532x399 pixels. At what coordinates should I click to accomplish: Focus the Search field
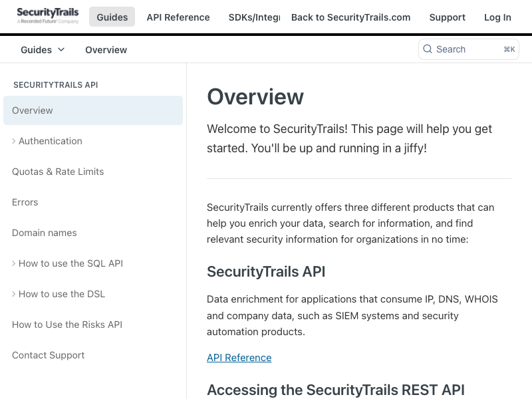tap(469, 49)
